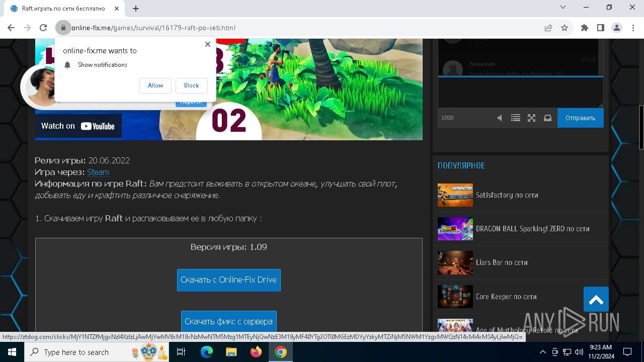Click the ПОПУЛЯРНОЕ section heading
Screen dimensions: 644x362
tap(461, 165)
